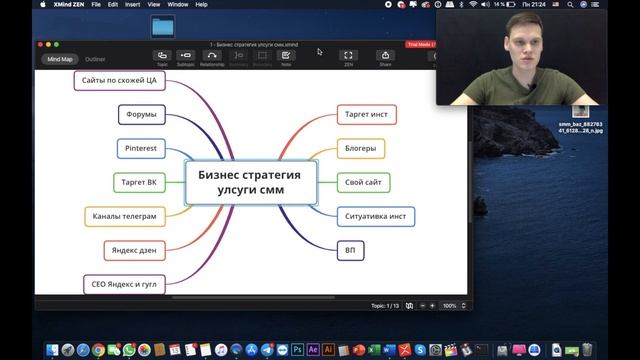Click the volume icon in menu bar
Image resolution: width=640 pixels, height=360 pixels.
485,4
